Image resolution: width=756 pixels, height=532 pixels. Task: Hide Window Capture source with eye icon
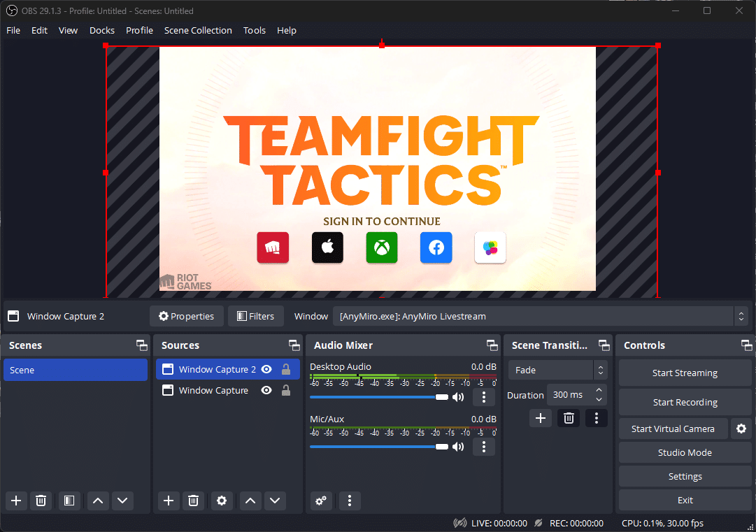point(266,390)
